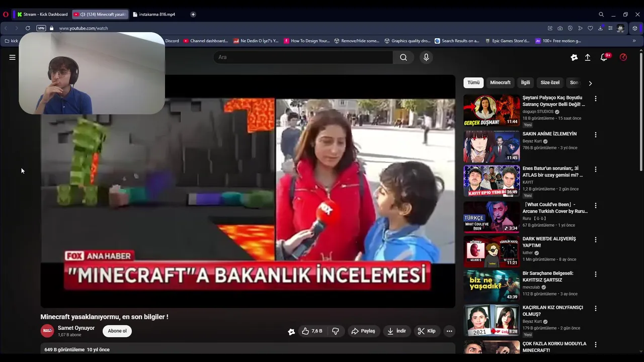This screenshot has height=362, width=644.
Task: Open SAKIN ANİME İZLEMEYİN video thumbnail
Action: (492, 146)
